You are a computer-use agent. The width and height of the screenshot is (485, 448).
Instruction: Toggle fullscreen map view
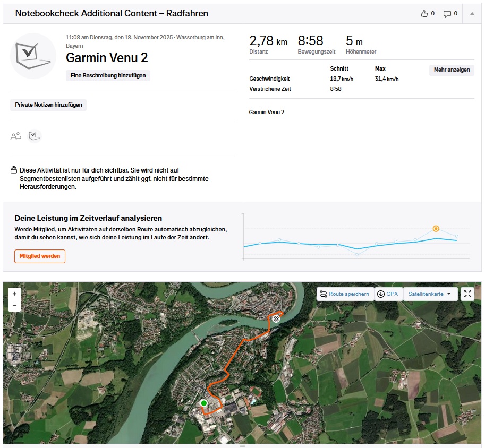coord(467,294)
